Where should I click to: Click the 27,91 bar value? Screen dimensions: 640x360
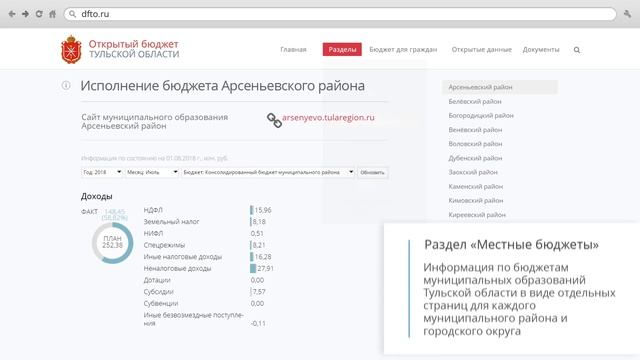[265, 269]
